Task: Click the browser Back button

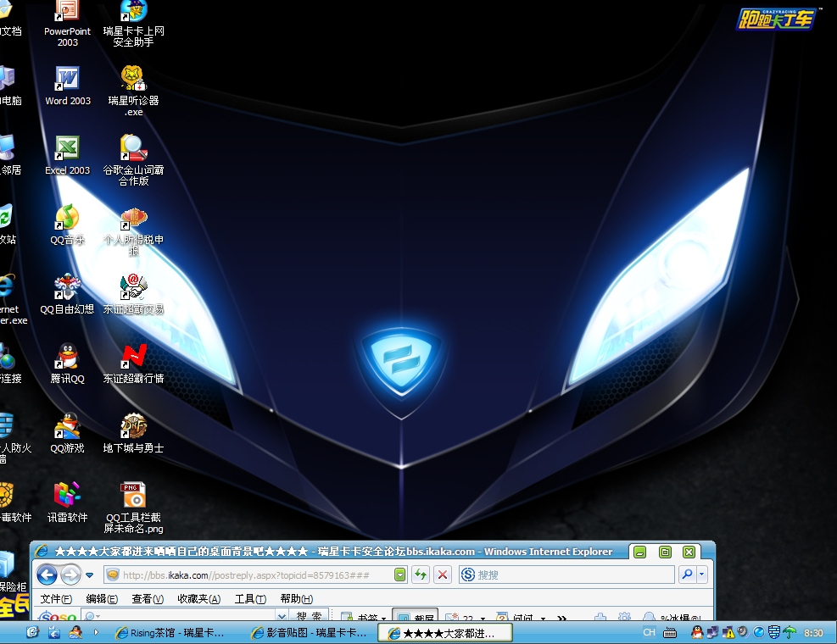Action: coord(47,575)
